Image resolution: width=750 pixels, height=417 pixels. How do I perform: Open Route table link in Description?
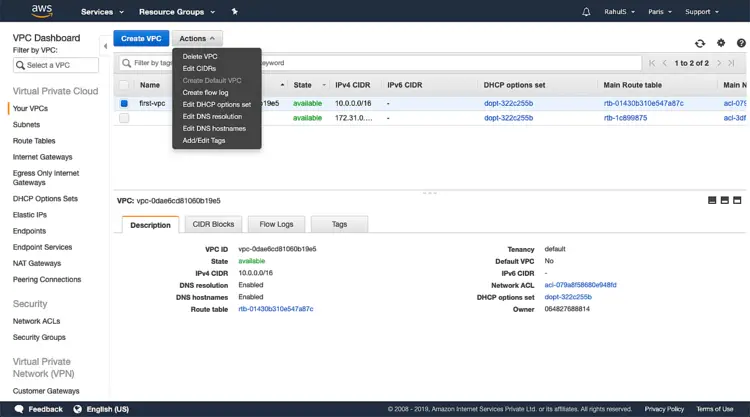click(276, 308)
